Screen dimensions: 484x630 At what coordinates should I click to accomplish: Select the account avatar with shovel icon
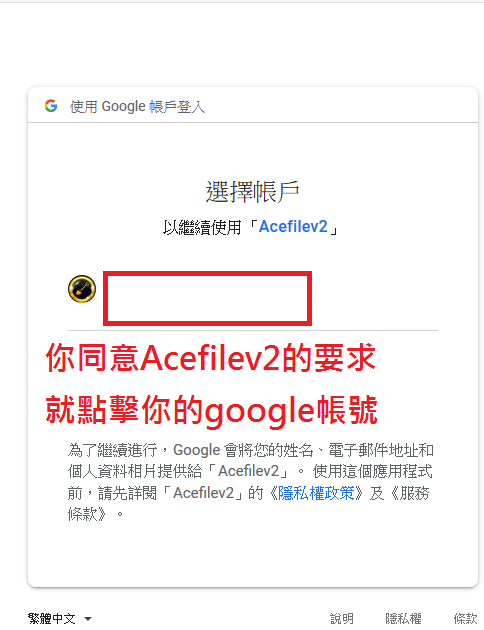point(82,289)
